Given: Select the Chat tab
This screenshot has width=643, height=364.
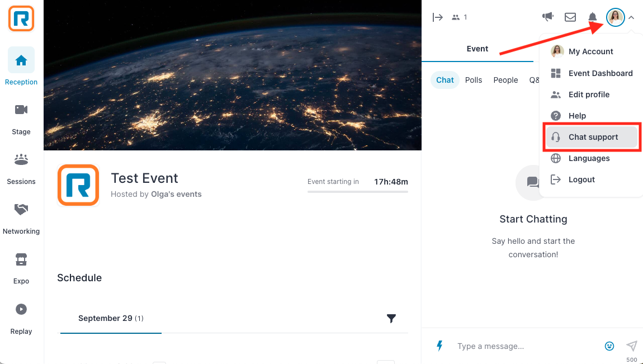Looking at the screenshot, I should (x=445, y=80).
